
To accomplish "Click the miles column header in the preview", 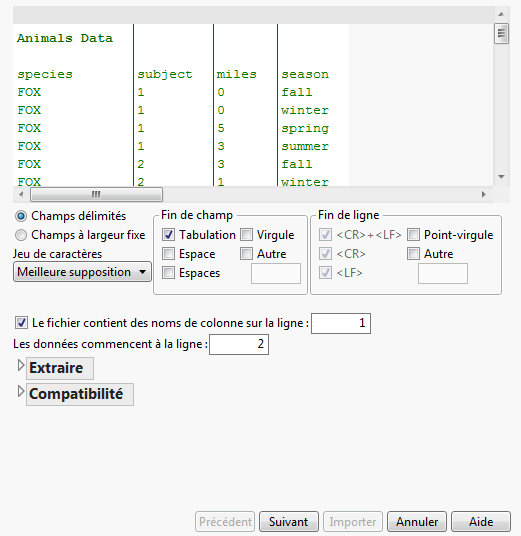I will click(237, 74).
